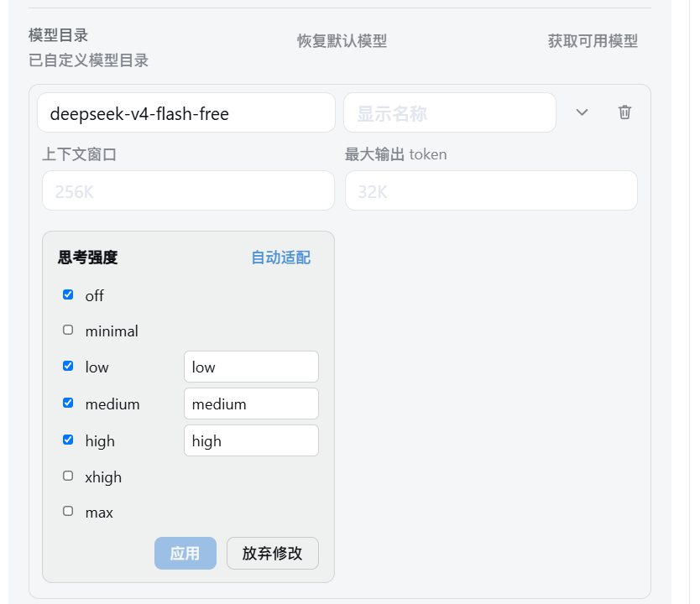700x604 pixels.
Task: Click the 已自定义模型目录 subtitle text
Action: click(88, 60)
